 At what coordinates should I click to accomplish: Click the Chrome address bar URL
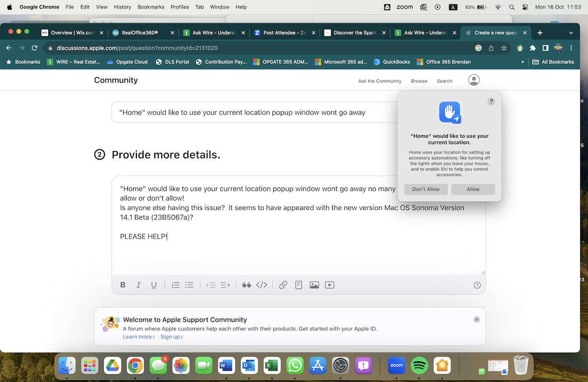point(137,48)
